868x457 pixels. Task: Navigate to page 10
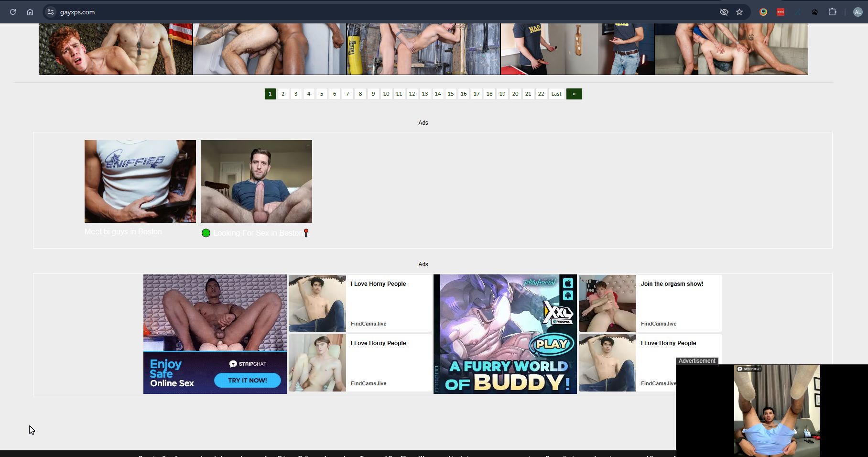pyautogui.click(x=386, y=94)
